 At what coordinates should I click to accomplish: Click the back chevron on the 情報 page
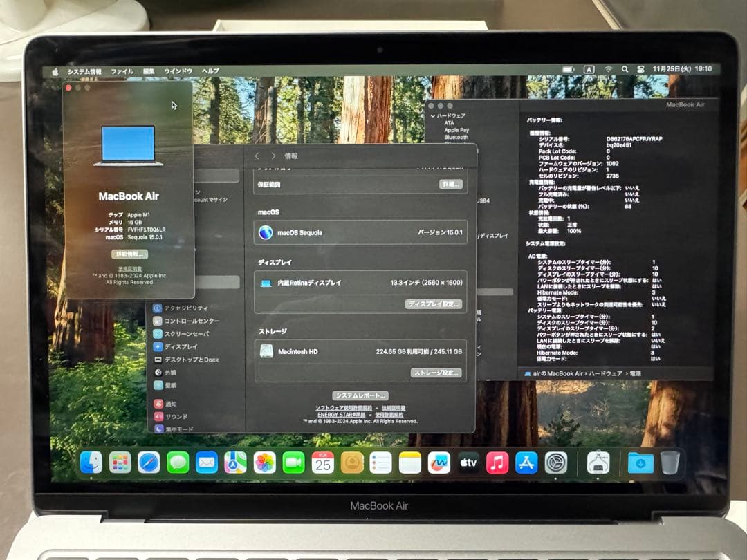point(256,156)
